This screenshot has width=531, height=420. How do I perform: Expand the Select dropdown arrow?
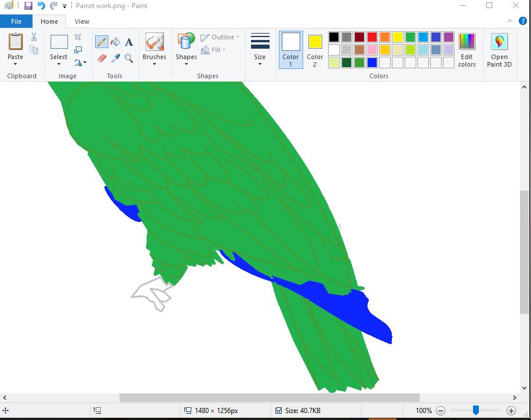click(x=59, y=64)
